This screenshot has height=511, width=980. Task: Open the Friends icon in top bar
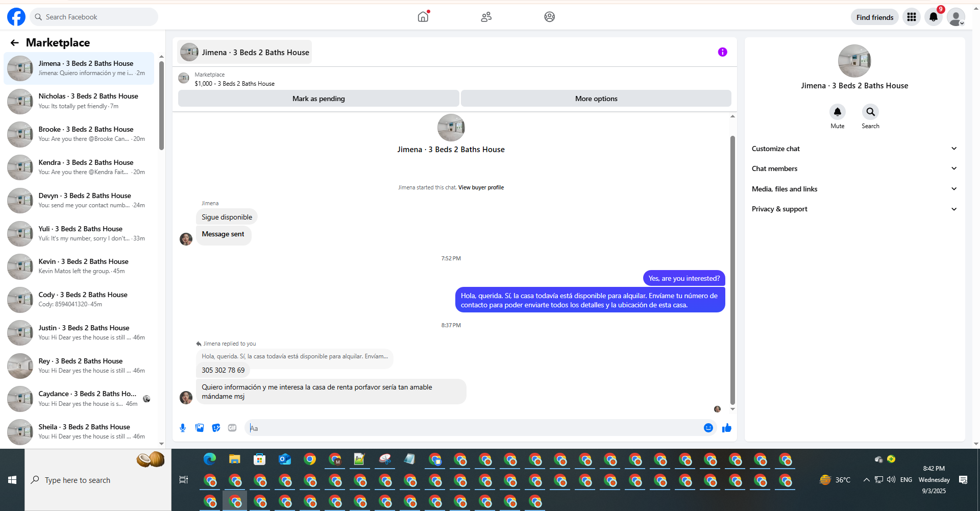(486, 17)
